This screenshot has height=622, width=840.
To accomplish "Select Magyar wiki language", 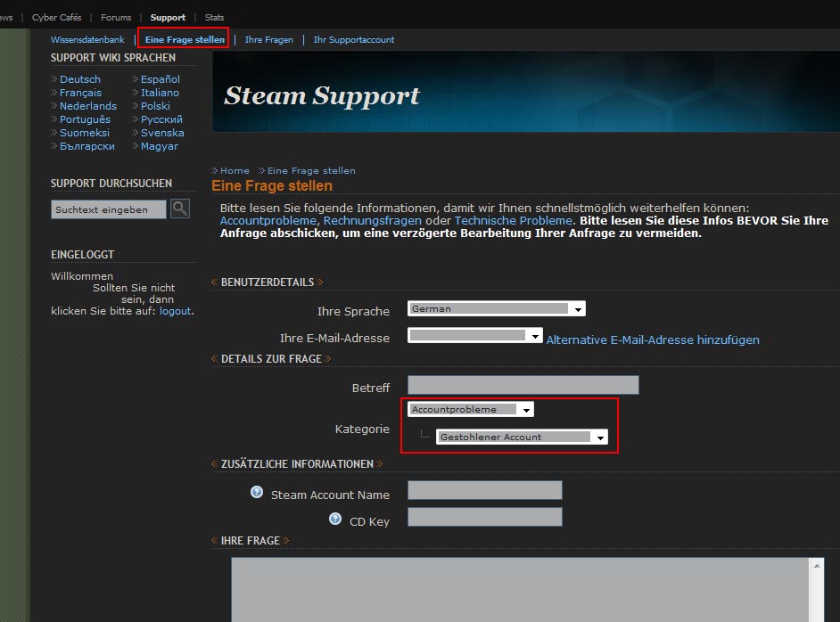I will (159, 146).
